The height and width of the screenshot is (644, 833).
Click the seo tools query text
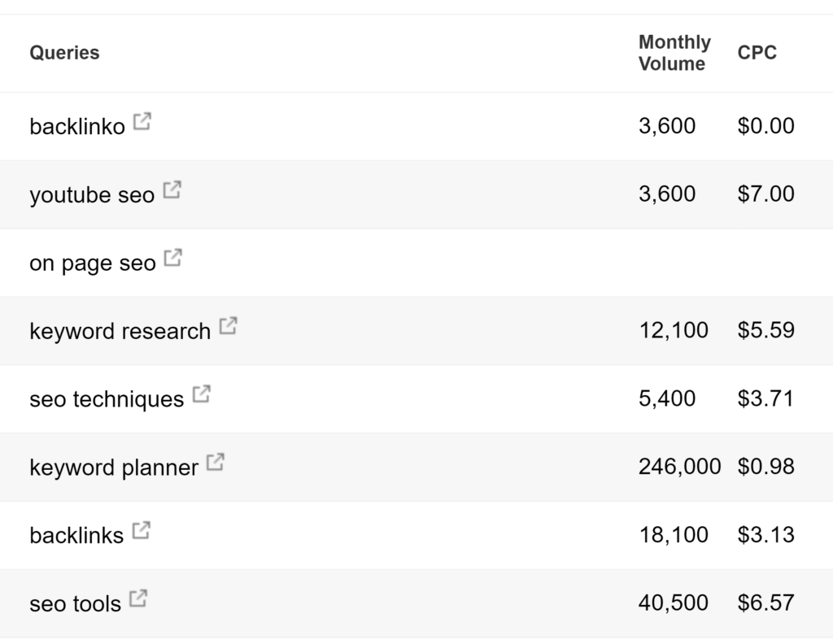[x=75, y=603]
